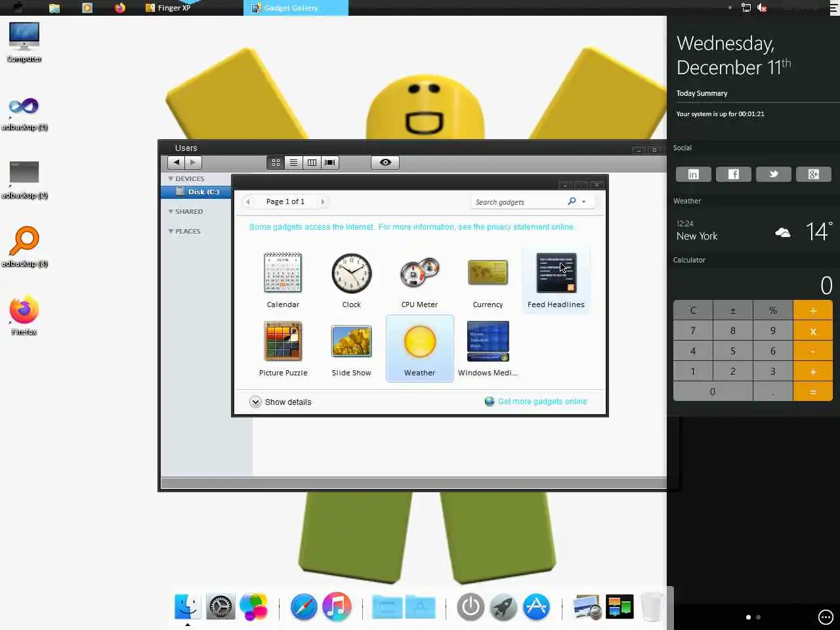Collapse the SHARED section
Viewport: 840px width, 630px height.
pos(171,211)
